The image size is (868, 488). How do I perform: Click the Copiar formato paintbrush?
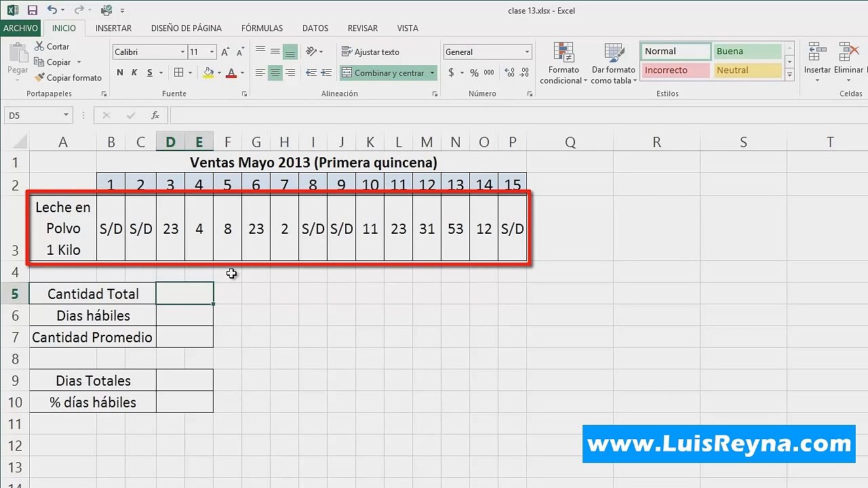coord(68,78)
